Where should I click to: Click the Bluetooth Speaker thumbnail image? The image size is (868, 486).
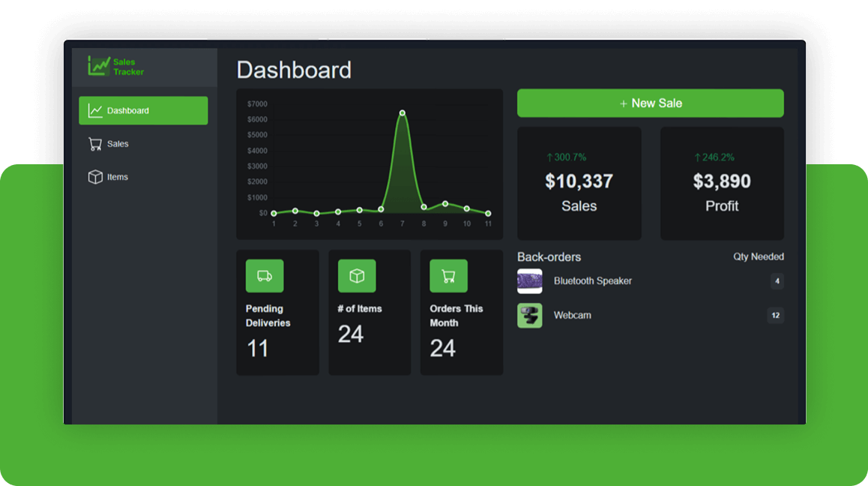tap(530, 281)
